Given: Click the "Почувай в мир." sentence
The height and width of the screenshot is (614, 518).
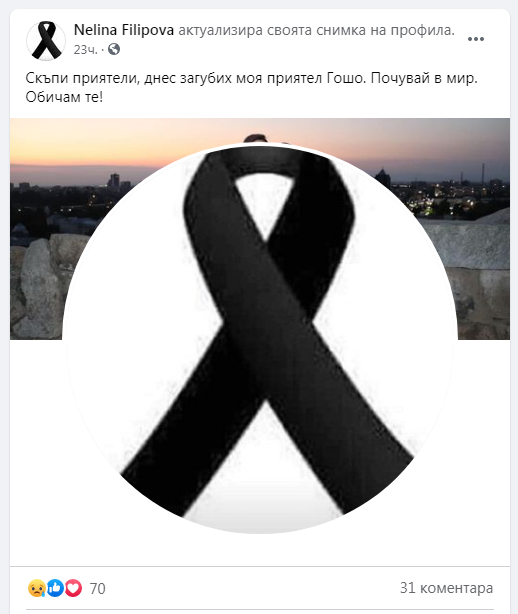Looking at the screenshot, I should 424,78.
